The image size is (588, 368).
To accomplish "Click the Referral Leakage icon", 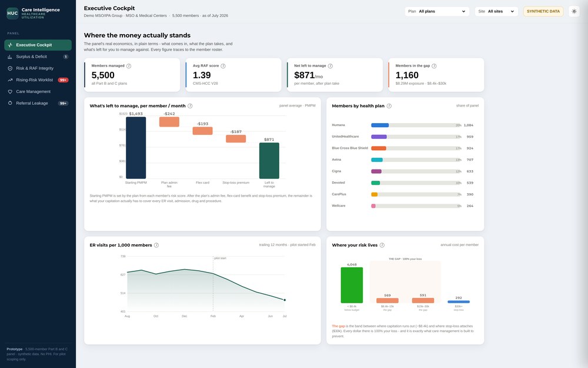I will 10,103.
